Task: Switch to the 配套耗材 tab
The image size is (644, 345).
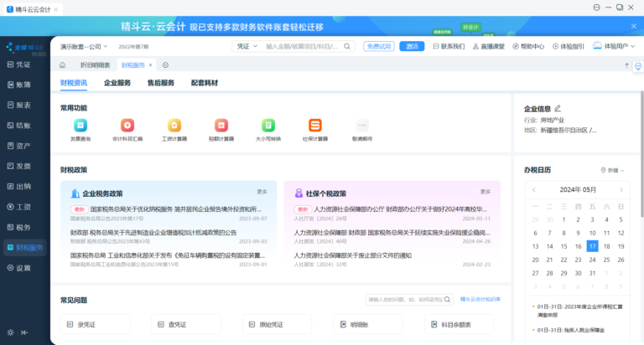Action: tap(204, 83)
